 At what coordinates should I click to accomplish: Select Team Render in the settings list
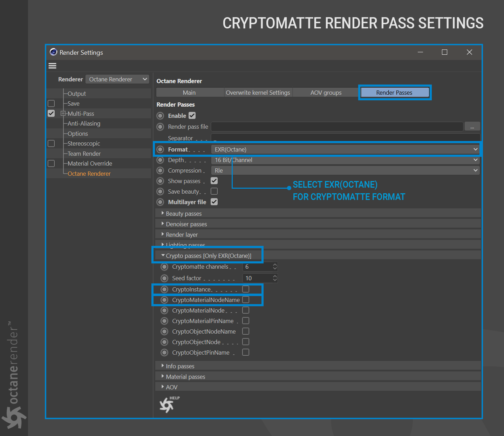(x=84, y=154)
